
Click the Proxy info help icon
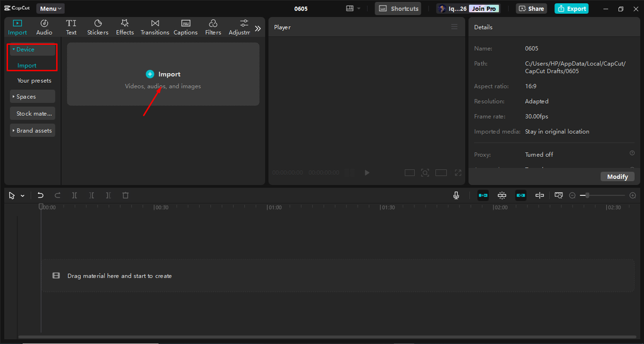point(632,153)
